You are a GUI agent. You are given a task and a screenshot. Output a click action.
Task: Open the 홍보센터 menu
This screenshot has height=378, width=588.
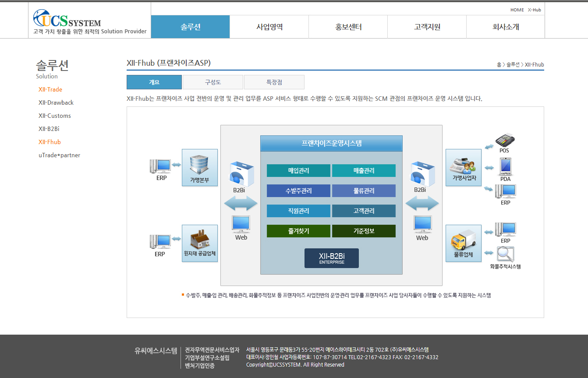pos(348,27)
